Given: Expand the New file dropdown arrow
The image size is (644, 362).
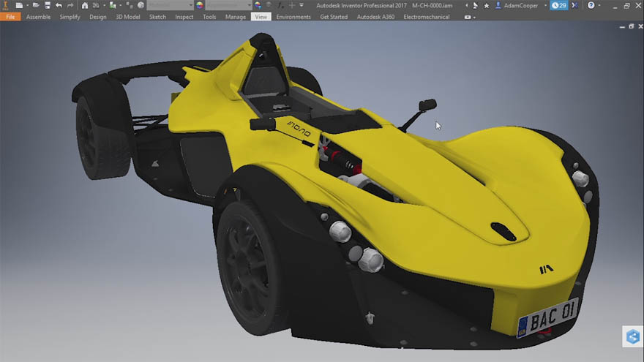Looking at the screenshot, I should (27, 5).
